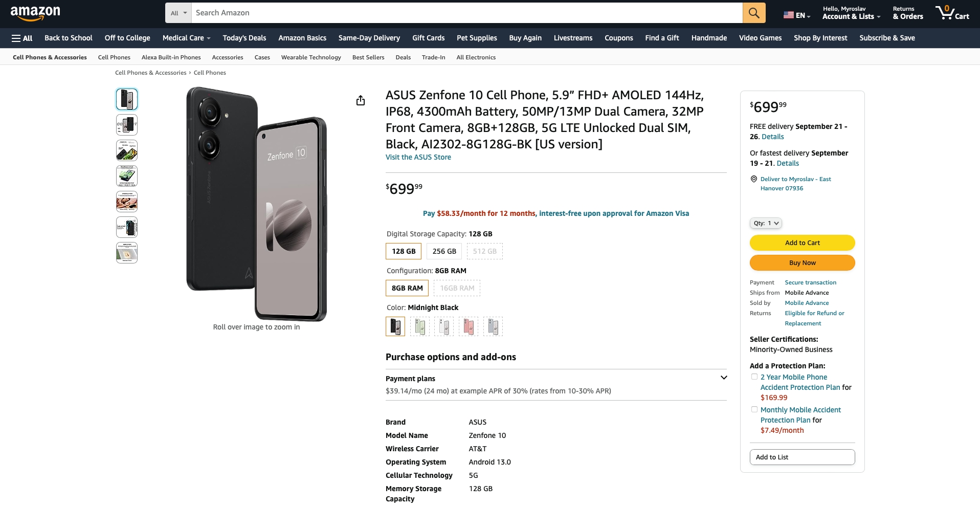Click the share icon beside product image
Image resolution: width=980 pixels, height=507 pixels.
pyautogui.click(x=361, y=100)
